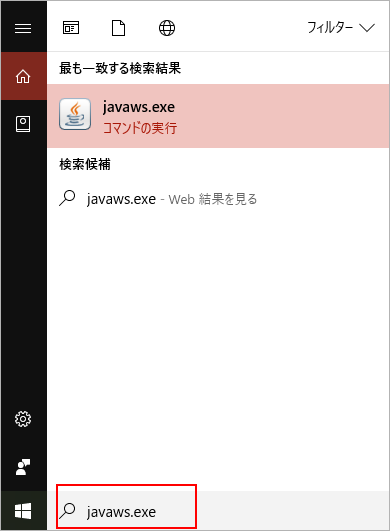Viewport: 390px width, 531px height.
Task: Click the 最も一致する検索結果 heading
Action: [120, 68]
